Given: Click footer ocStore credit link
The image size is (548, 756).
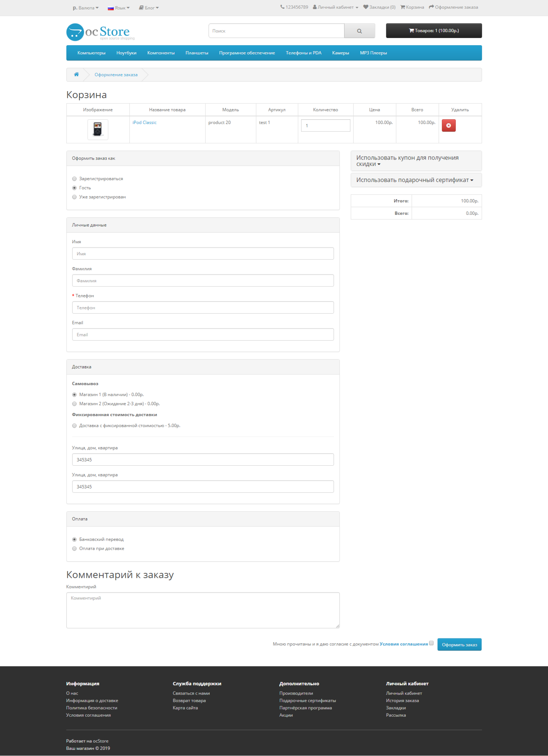Looking at the screenshot, I should pos(101,741).
